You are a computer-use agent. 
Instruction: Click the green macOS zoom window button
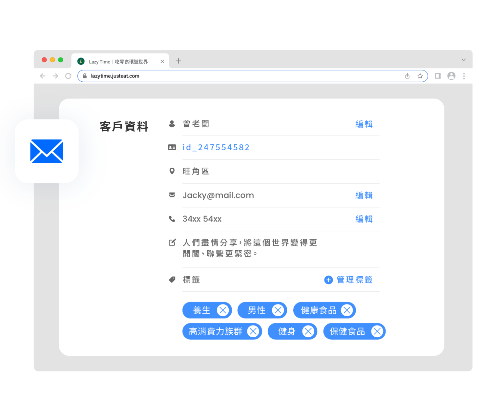tap(60, 60)
